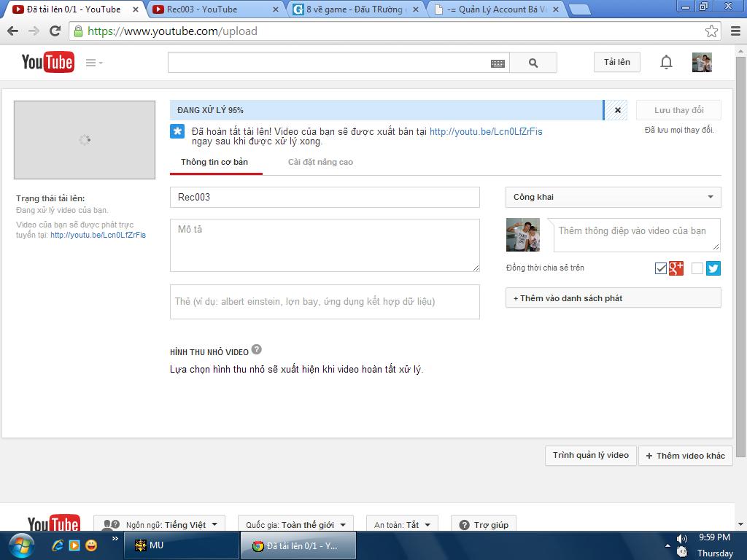Open the media player taskbar icon

tap(74, 545)
